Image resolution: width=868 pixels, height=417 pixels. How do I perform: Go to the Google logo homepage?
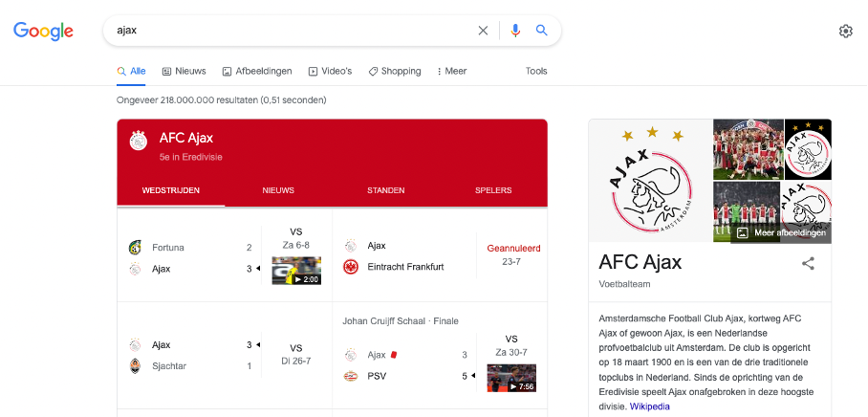click(x=43, y=31)
